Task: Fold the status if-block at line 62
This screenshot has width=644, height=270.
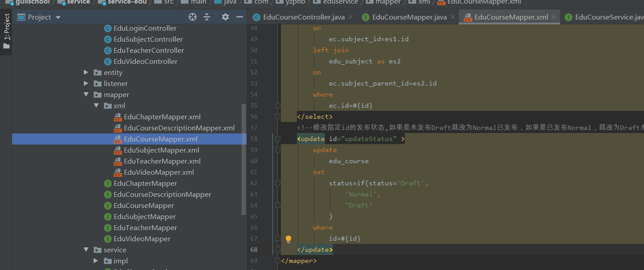Action: pos(277,183)
